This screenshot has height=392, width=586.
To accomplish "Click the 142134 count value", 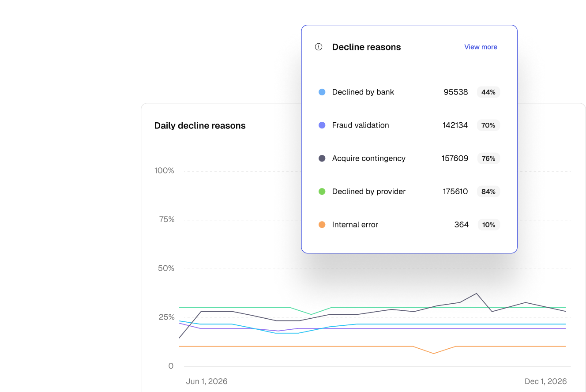I will [455, 125].
